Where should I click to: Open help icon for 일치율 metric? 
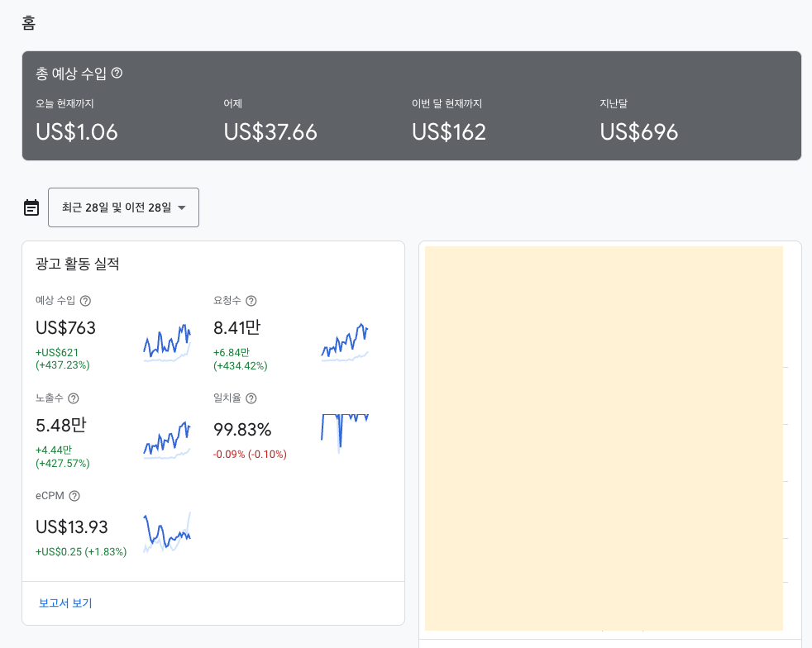pos(251,398)
